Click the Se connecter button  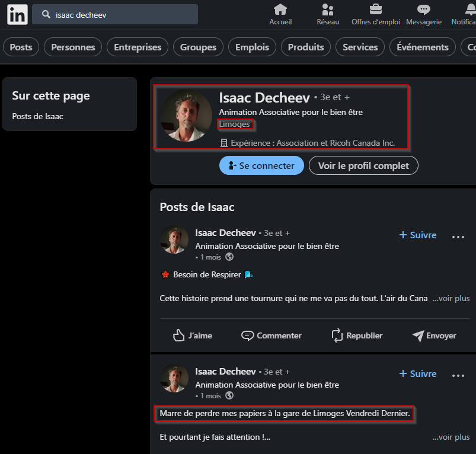(261, 165)
